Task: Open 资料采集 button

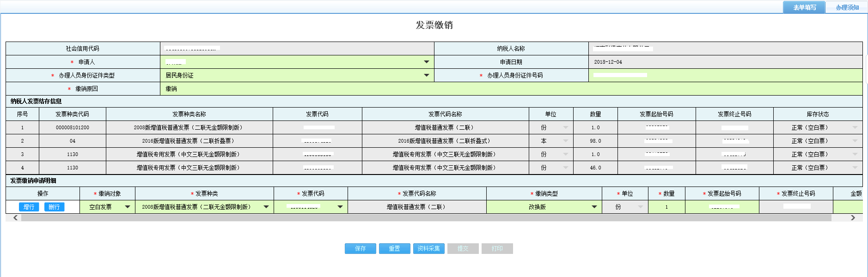Action: pos(428,248)
